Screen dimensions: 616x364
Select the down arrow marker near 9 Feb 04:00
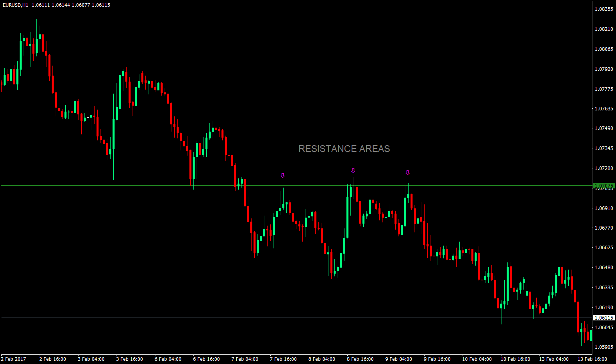(408, 173)
